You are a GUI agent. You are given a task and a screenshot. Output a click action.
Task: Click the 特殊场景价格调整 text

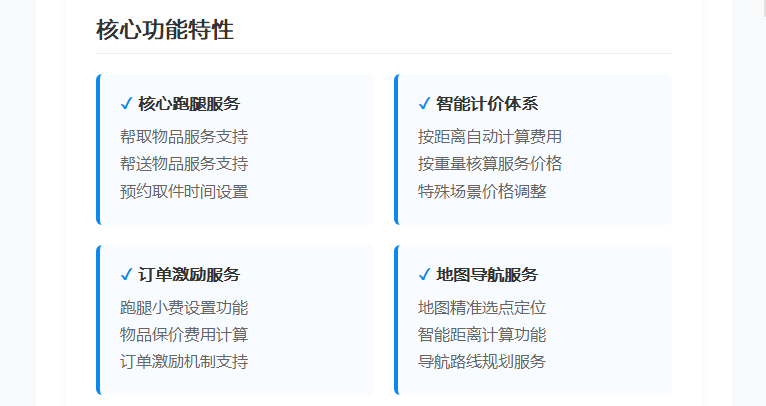[482, 191]
